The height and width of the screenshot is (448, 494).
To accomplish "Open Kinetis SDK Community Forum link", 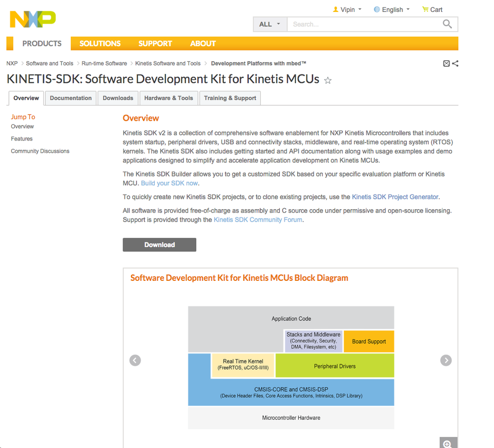I will pyautogui.click(x=258, y=220).
